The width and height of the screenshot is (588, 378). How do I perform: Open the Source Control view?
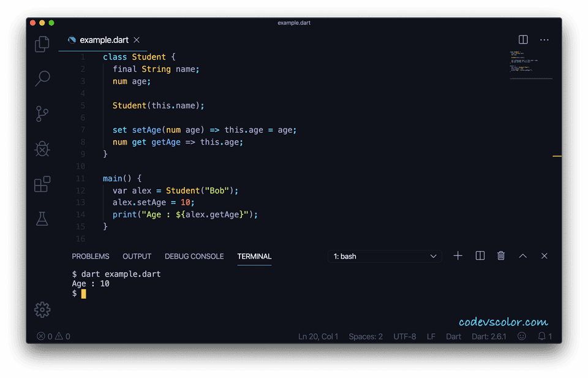click(42, 113)
